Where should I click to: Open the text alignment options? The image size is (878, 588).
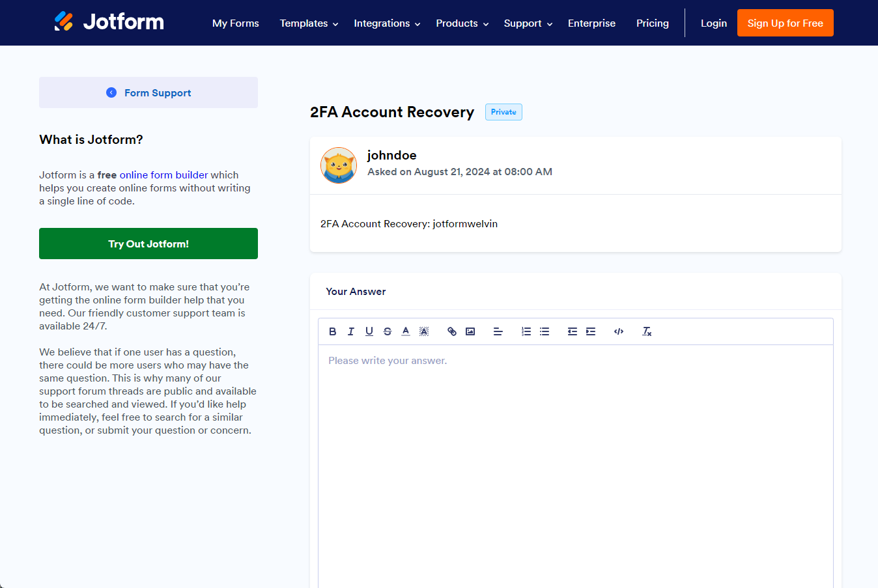(x=498, y=331)
